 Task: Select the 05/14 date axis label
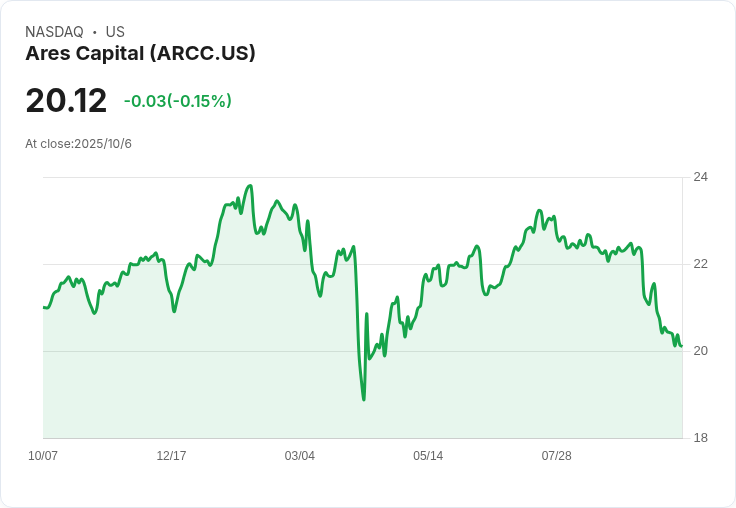coord(428,455)
